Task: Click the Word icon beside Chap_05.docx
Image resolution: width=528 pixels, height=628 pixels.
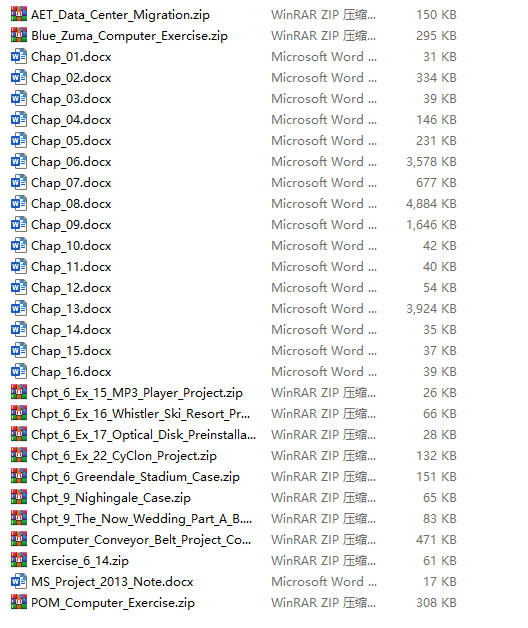Action: click(19, 140)
